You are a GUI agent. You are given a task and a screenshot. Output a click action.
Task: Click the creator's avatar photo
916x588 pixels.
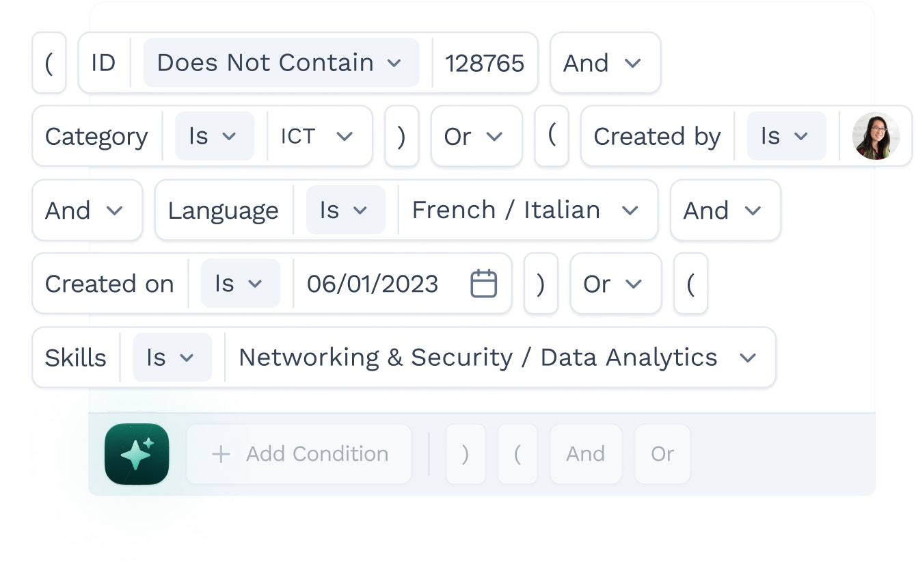click(x=876, y=136)
